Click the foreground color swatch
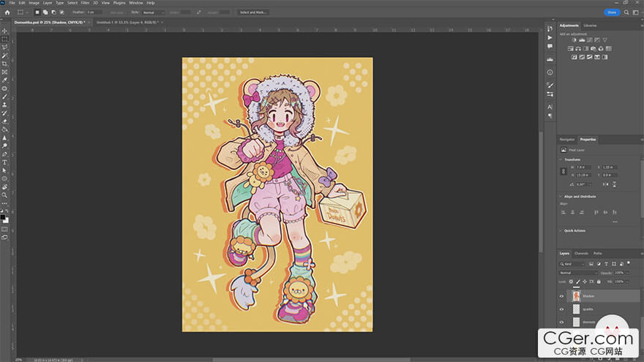The image size is (644, 362). tap(4, 217)
